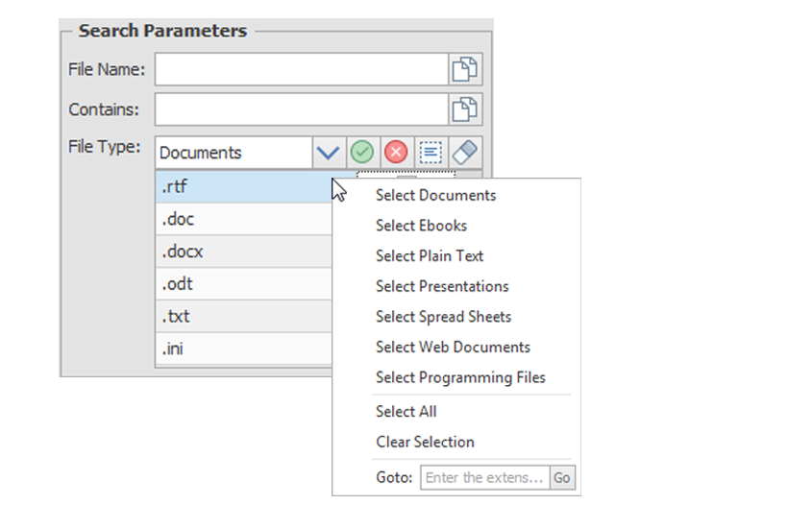Choose the .odt extension row

[240, 284]
